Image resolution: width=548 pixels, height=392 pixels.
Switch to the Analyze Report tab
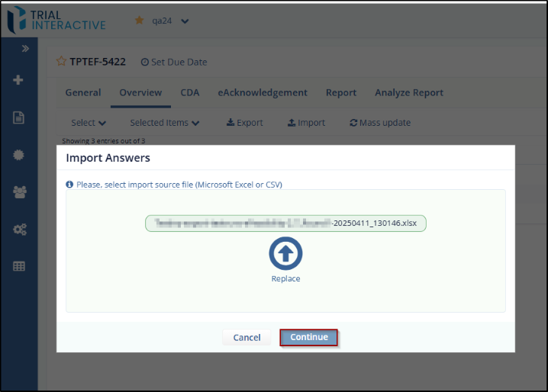tap(408, 93)
